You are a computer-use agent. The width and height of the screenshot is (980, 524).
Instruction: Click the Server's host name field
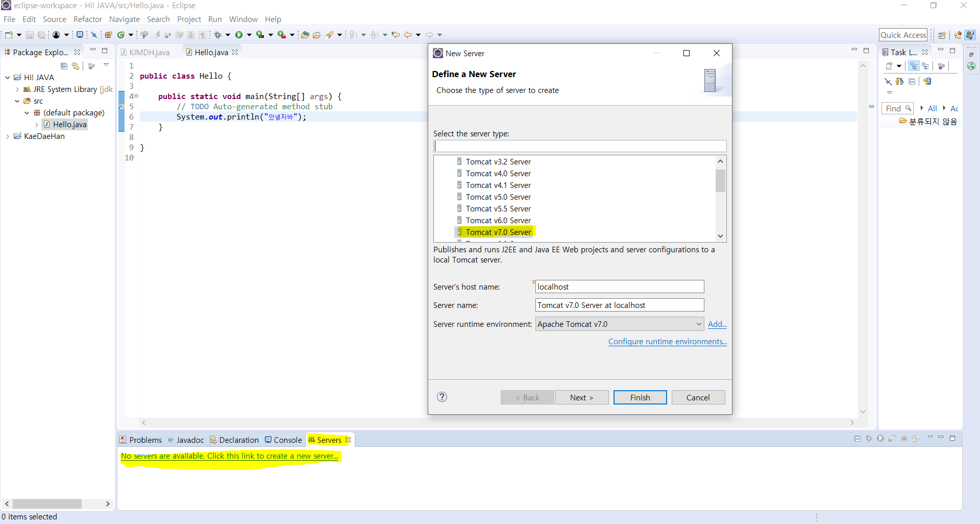pos(620,287)
